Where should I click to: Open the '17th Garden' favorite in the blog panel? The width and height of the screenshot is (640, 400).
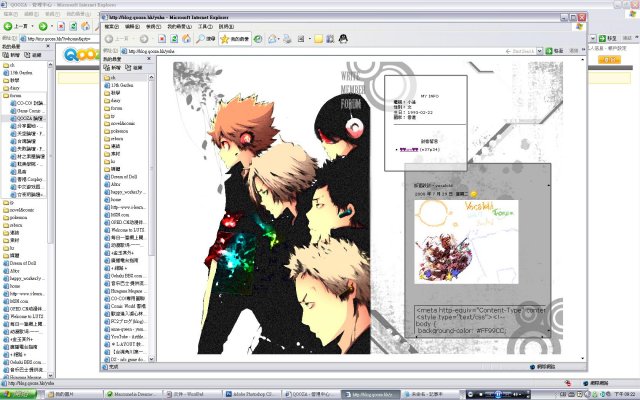click(x=119, y=85)
